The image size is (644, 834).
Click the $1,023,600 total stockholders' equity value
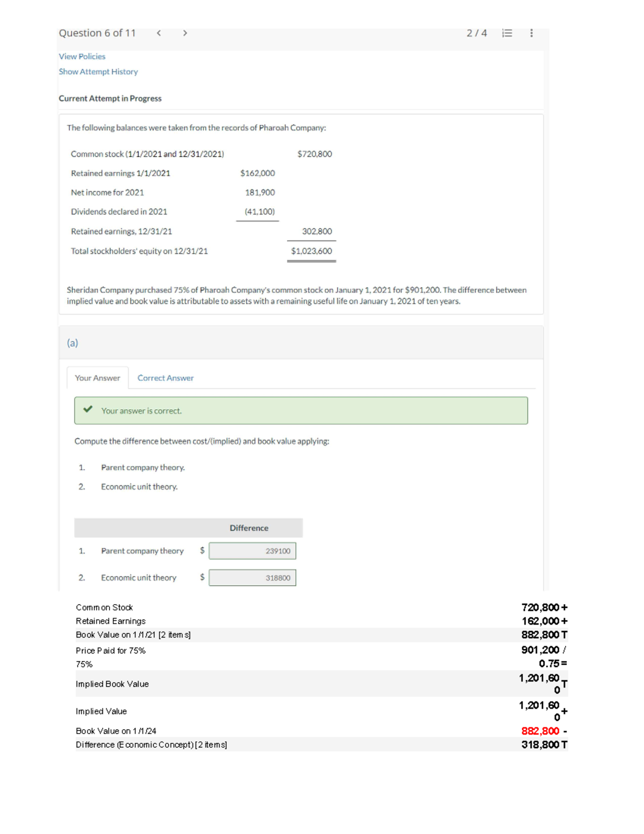tap(311, 251)
